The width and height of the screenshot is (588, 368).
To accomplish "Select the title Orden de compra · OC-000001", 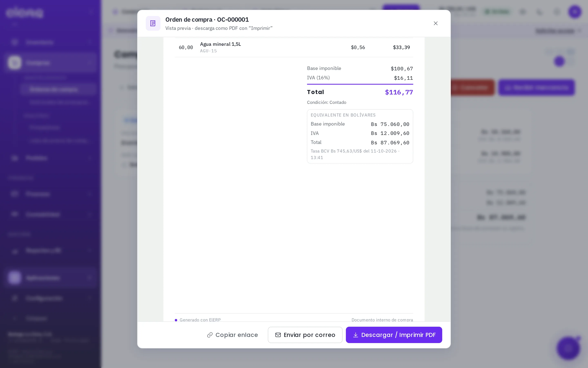I will (x=207, y=19).
